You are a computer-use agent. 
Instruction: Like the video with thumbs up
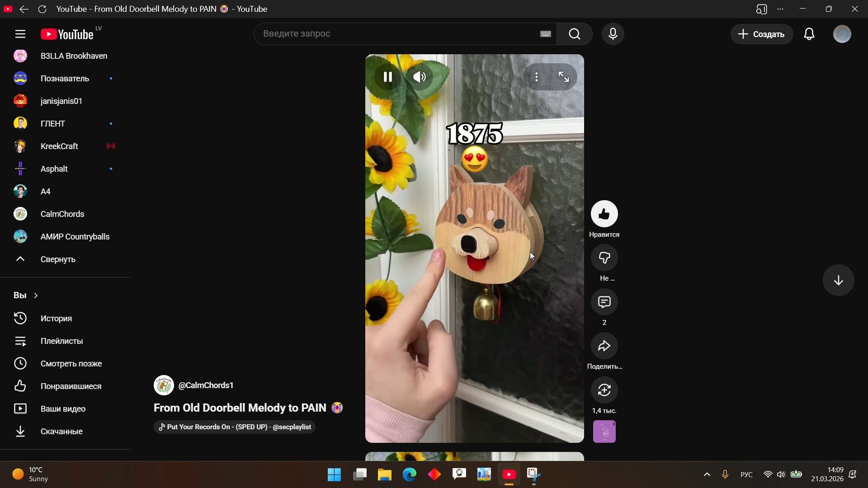604,214
